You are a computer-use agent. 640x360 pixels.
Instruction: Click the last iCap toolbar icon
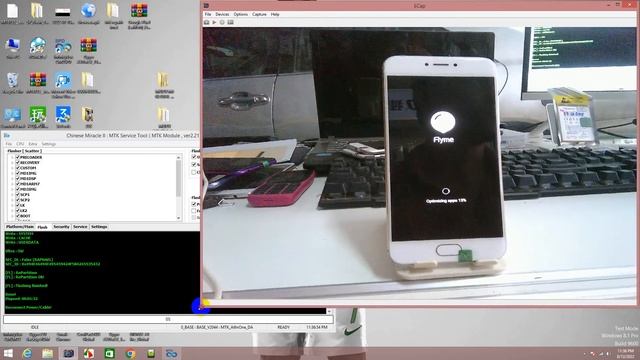(x=231, y=22)
